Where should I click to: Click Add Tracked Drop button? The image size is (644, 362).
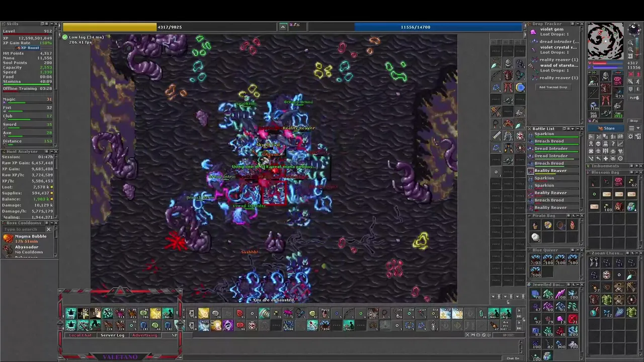point(553,87)
